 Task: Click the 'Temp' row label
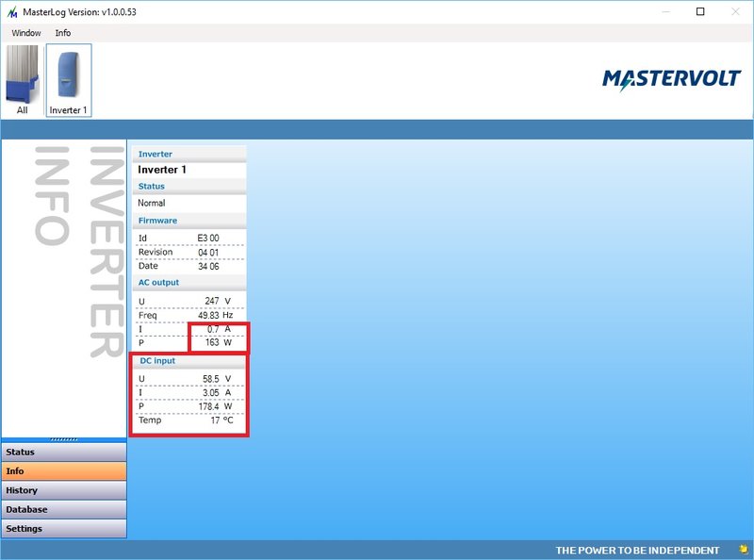point(150,420)
